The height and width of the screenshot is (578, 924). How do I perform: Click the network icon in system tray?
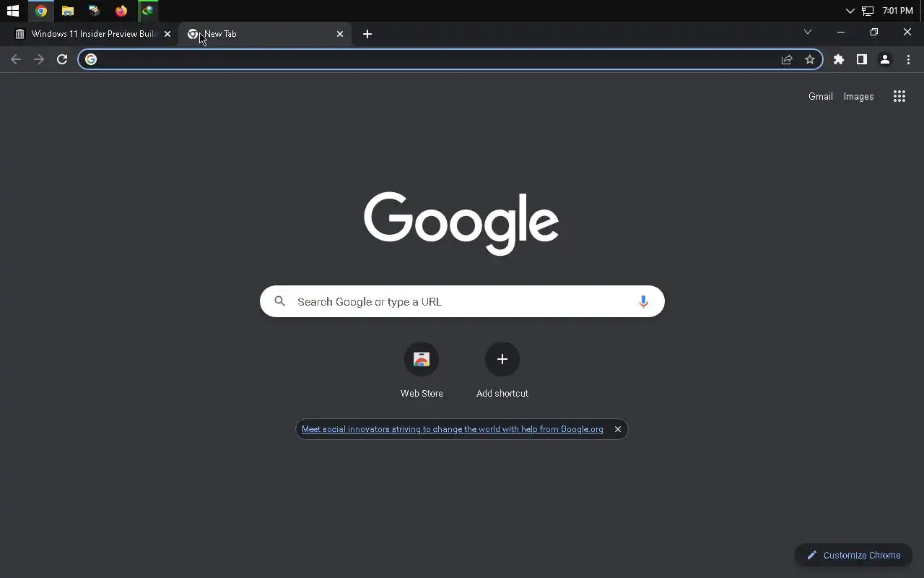click(x=868, y=11)
